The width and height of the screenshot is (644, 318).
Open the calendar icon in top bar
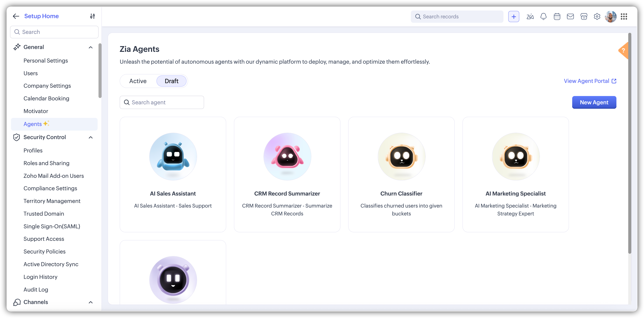(557, 17)
